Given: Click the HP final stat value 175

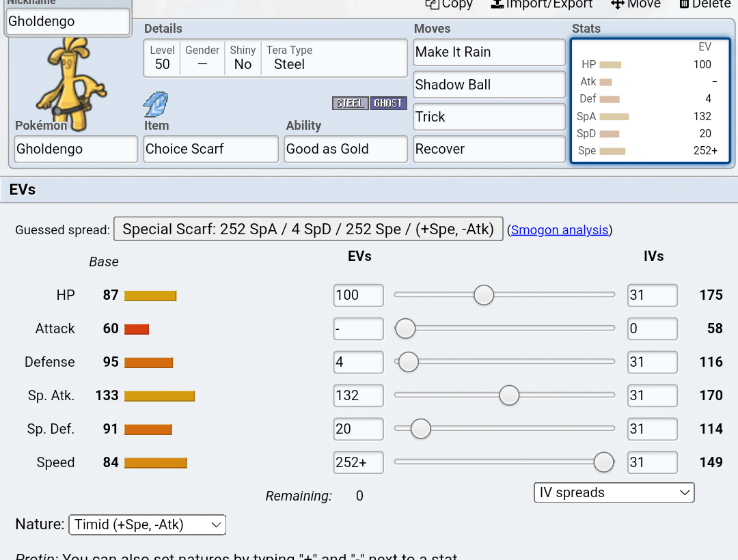Looking at the screenshot, I should (x=711, y=295).
